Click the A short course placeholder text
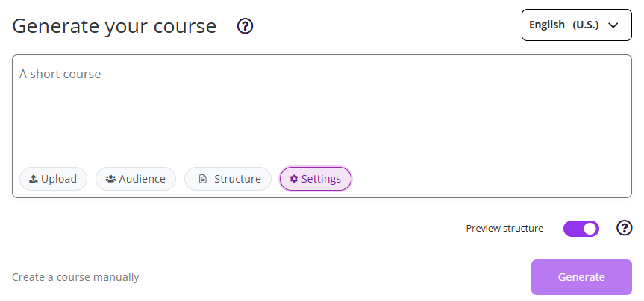Image resolution: width=644 pixels, height=301 pixels. (x=60, y=74)
